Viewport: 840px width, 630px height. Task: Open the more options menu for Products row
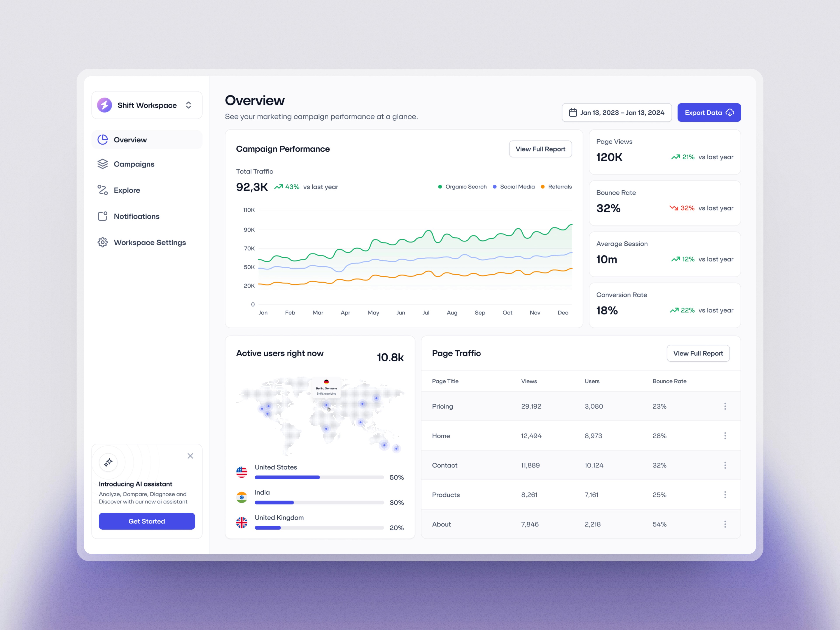click(725, 494)
